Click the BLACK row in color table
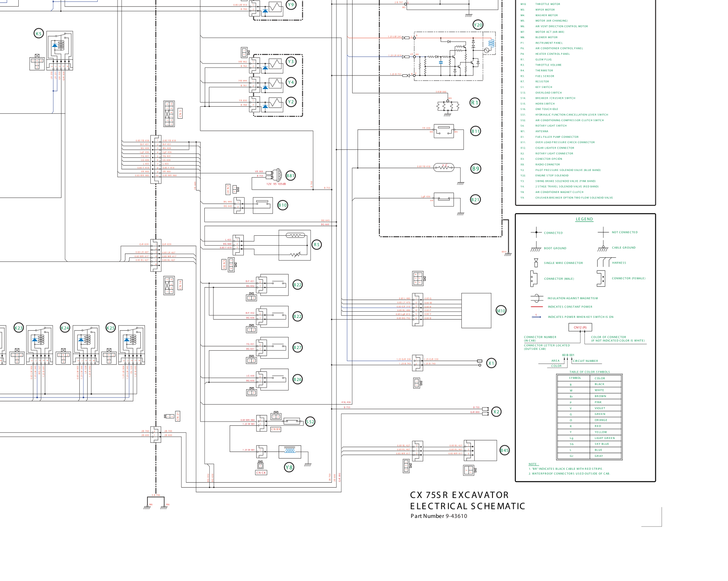 tap(589, 384)
